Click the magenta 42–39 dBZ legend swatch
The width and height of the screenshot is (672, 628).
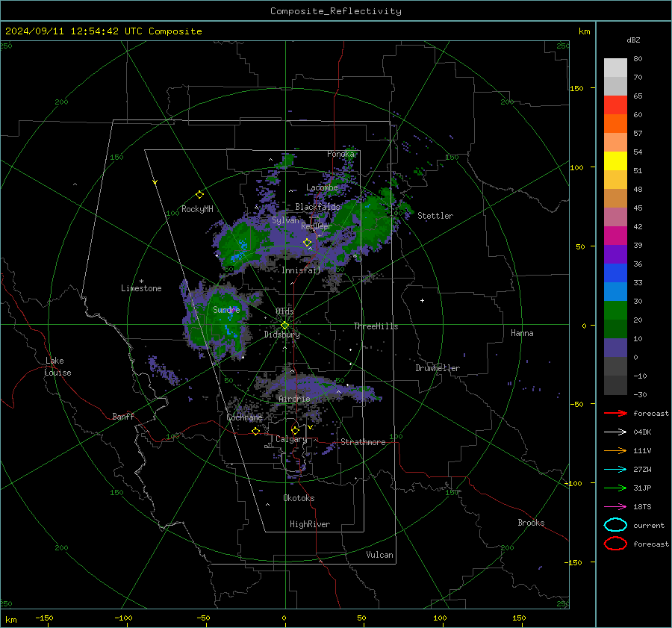[615, 235]
